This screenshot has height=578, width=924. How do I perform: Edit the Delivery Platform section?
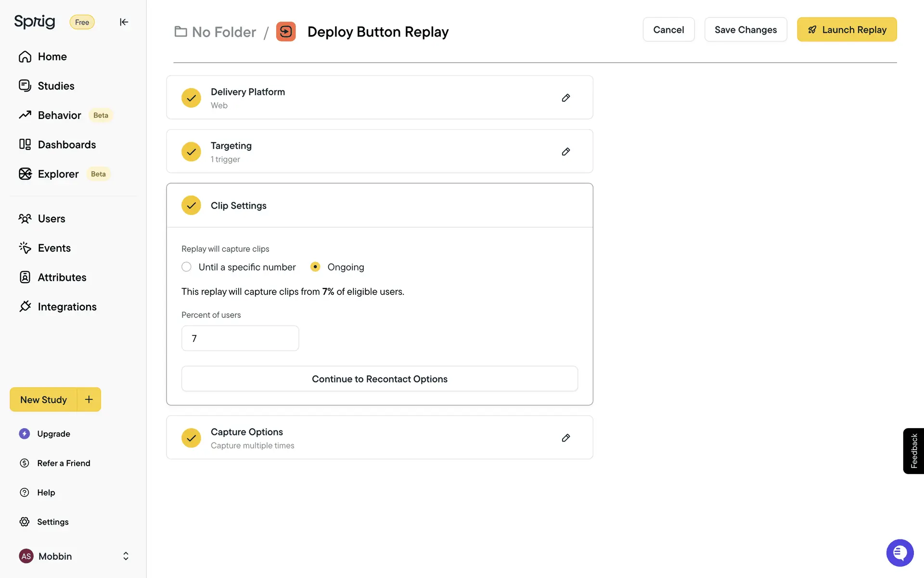point(566,98)
